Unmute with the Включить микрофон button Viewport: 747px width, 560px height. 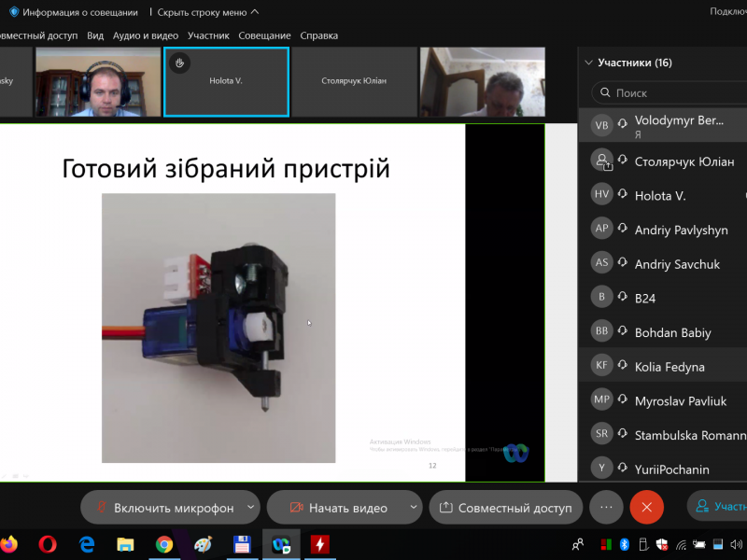(x=162, y=508)
